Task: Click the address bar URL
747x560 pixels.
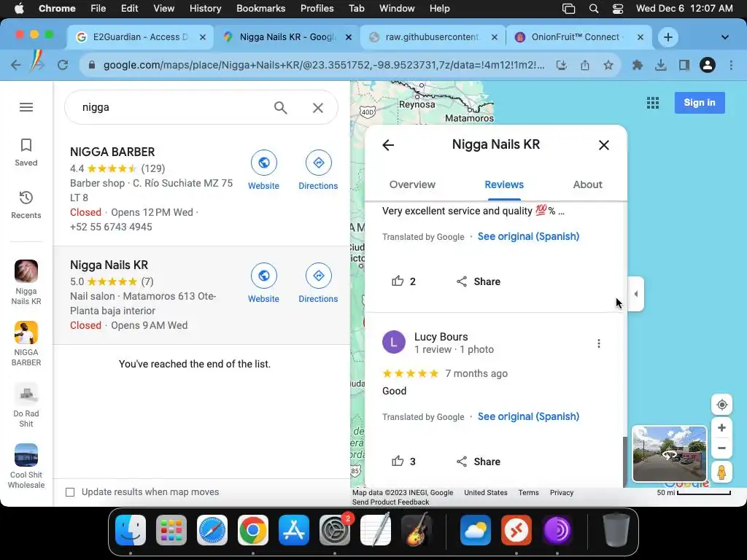Action: click(x=324, y=65)
